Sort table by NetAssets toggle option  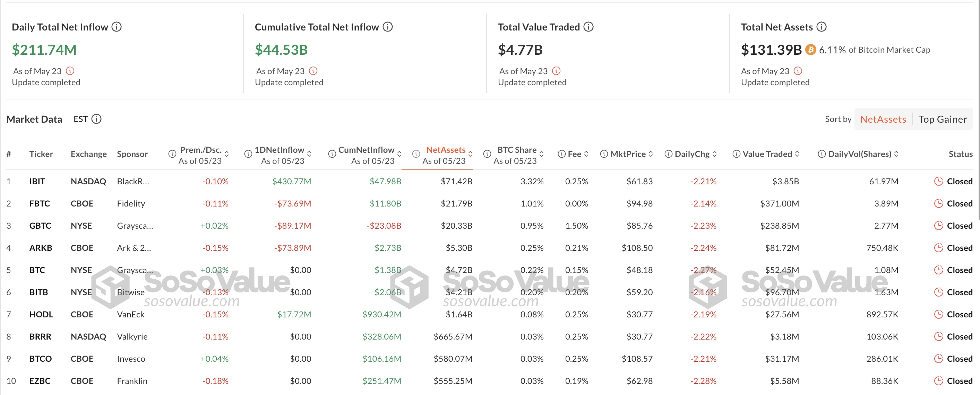pyautogui.click(x=883, y=120)
